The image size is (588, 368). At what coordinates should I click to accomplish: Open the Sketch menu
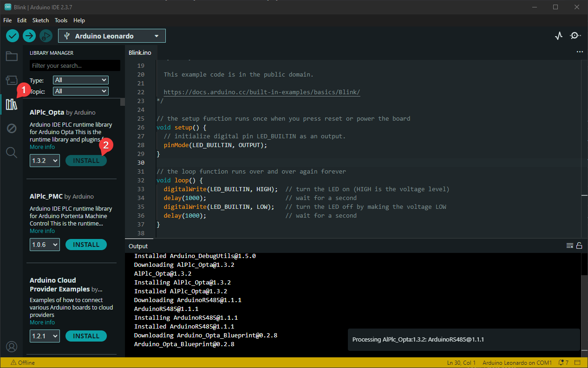tap(40, 20)
